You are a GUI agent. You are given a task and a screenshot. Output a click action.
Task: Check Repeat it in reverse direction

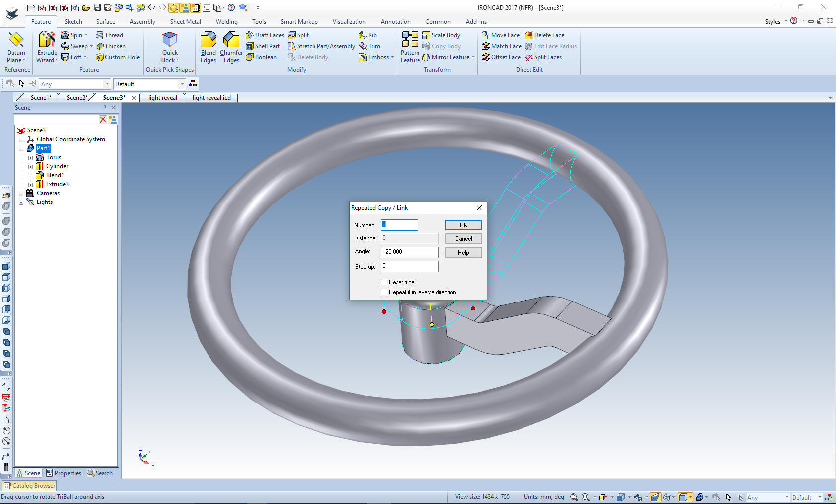(x=384, y=292)
